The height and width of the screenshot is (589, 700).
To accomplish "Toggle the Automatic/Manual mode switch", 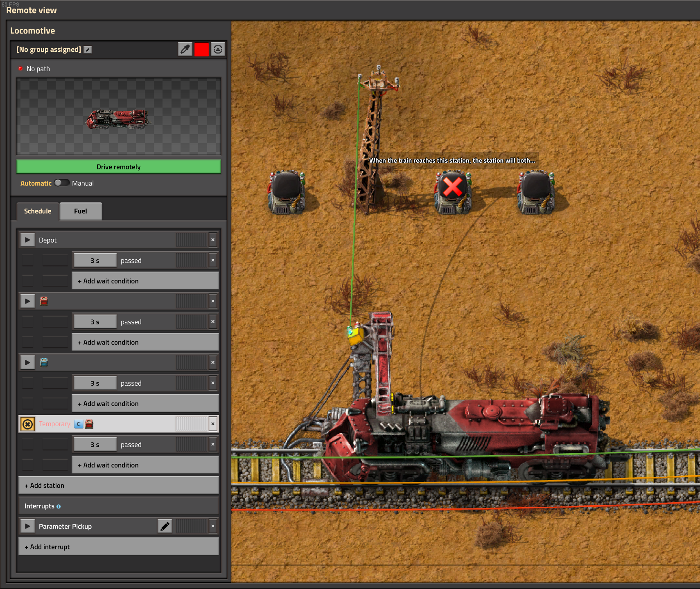I will coord(62,183).
